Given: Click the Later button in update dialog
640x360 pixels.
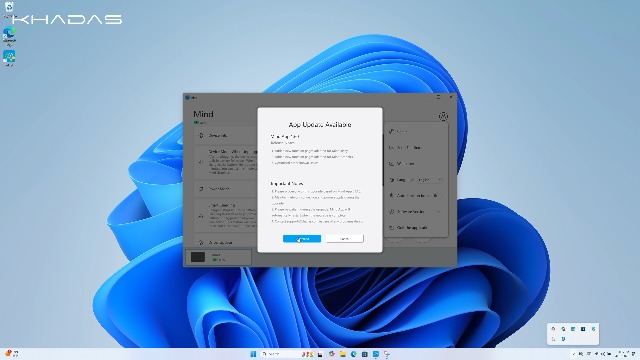Looking at the screenshot, I should tap(344, 238).
